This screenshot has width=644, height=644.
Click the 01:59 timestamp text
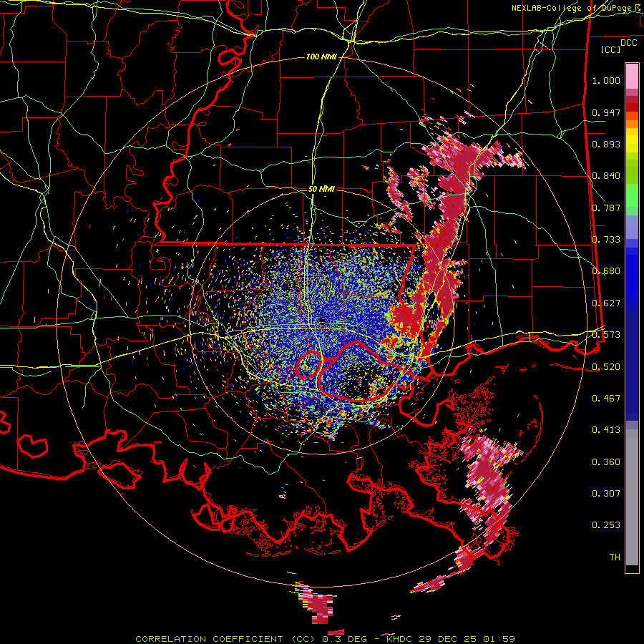click(499, 639)
